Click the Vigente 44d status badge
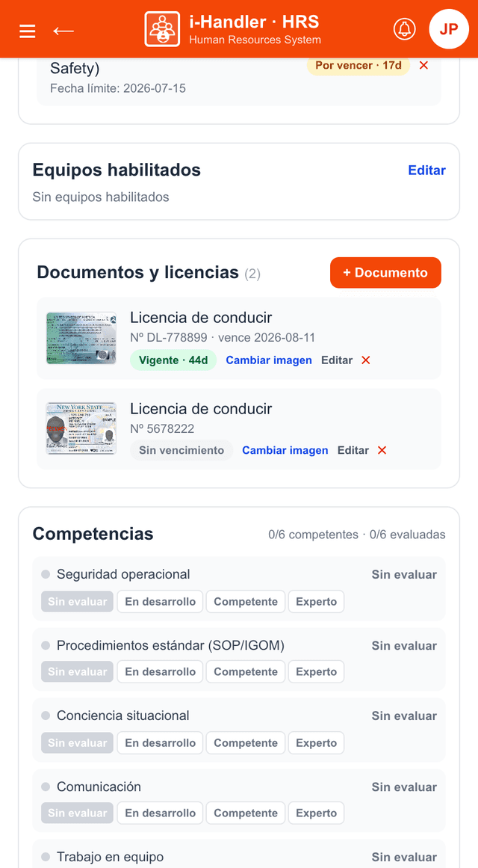This screenshot has width=478, height=868. pos(173,360)
